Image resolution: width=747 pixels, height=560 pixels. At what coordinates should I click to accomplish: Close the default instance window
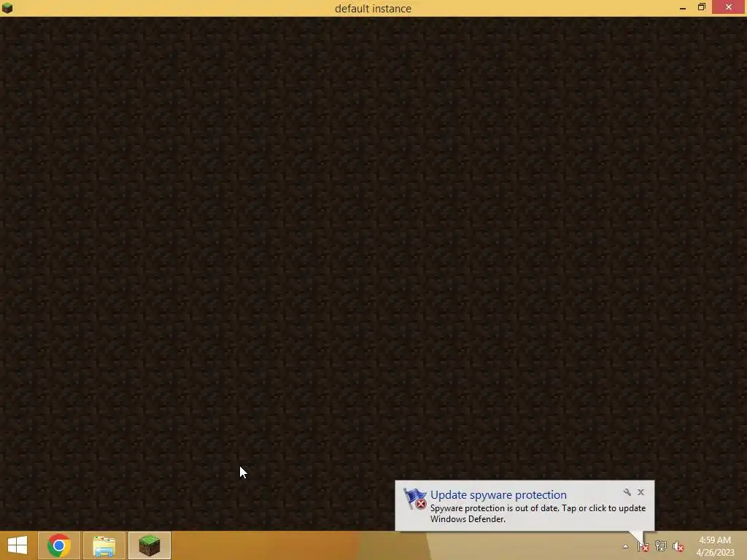(729, 7)
